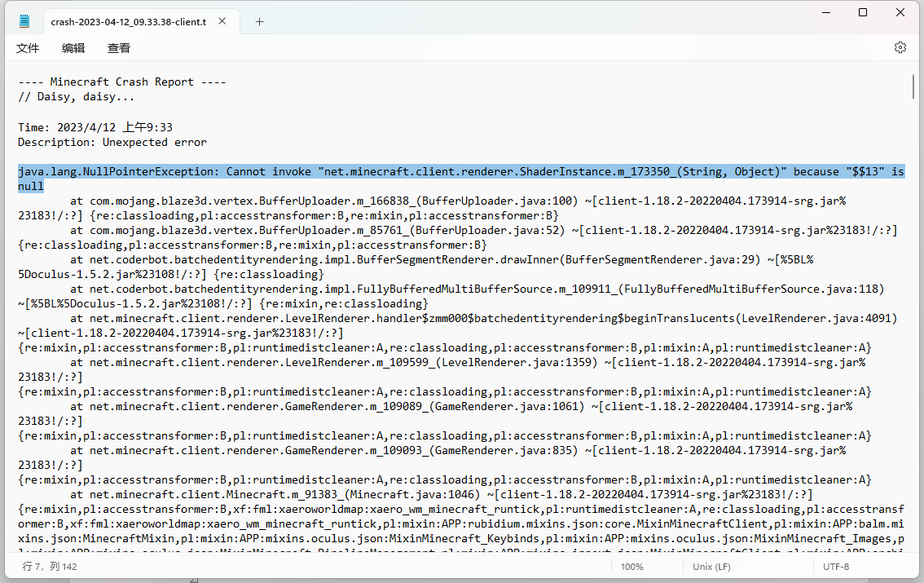Click the Notepad app icon
Screen dimensions: 924x583
pos(24,22)
